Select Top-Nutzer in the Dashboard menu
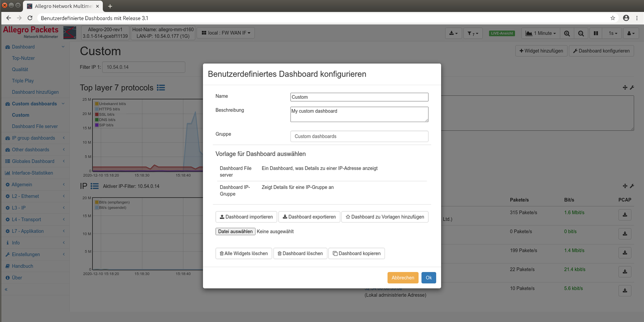644x322 pixels. pyautogui.click(x=23, y=58)
